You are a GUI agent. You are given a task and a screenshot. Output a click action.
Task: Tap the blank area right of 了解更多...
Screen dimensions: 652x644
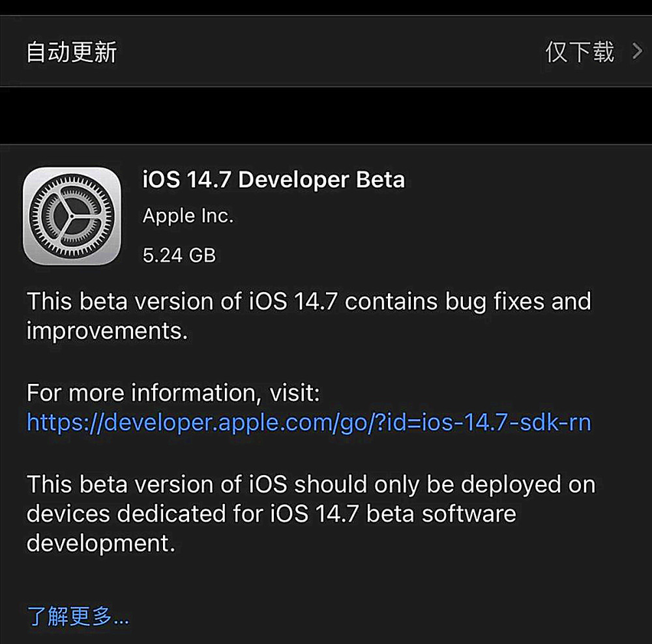pyautogui.click(x=391, y=615)
